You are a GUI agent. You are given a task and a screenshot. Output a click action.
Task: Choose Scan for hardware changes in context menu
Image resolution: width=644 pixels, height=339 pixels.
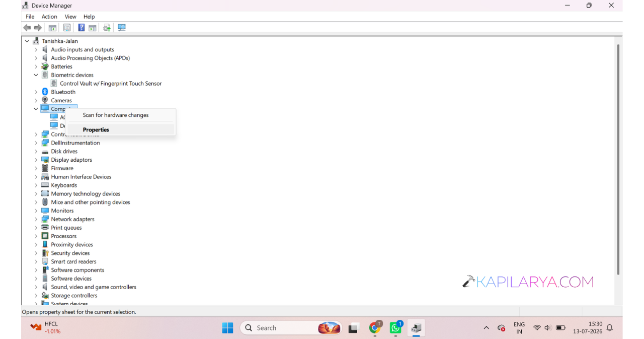[121, 115]
